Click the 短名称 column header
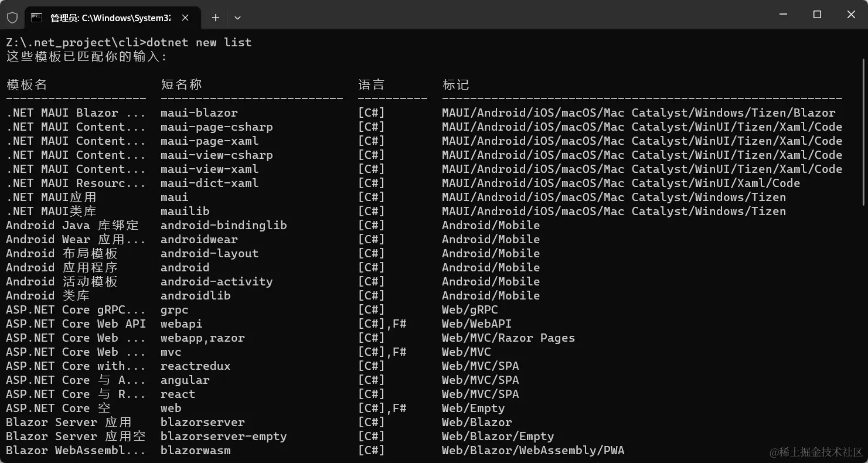The image size is (868, 463). point(181,84)
